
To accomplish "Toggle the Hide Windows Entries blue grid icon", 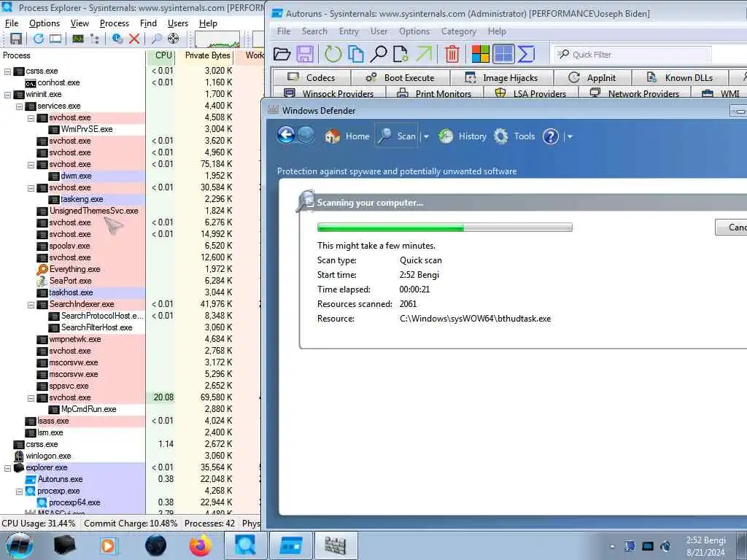I will 503,54.
